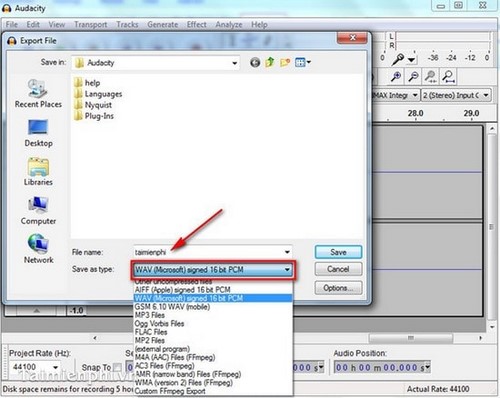Click the Cancel button
The height and width of the screenshot is (398, 500).
click(x=338, y=269)
